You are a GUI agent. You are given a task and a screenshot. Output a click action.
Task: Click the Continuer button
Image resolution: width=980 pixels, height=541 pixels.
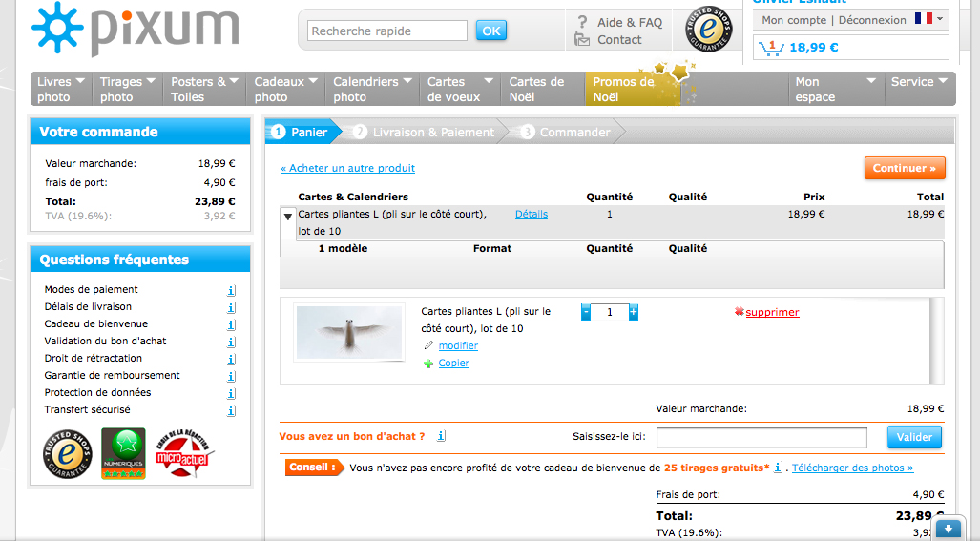905,168
